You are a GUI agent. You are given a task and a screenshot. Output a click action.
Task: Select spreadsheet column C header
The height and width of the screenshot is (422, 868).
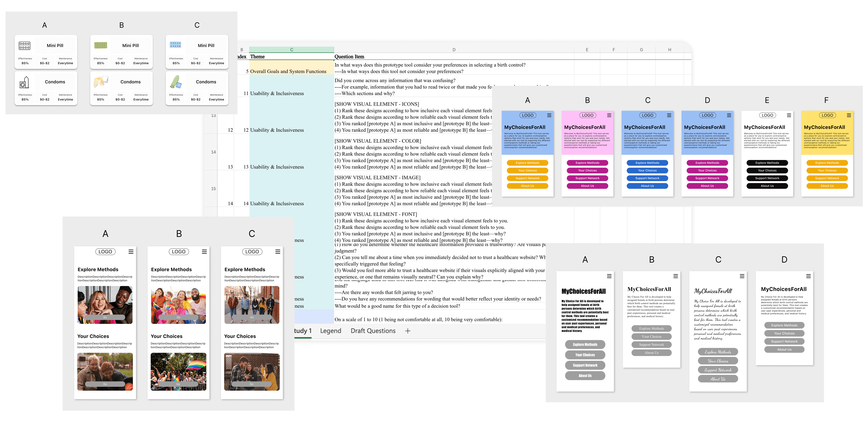291,50
